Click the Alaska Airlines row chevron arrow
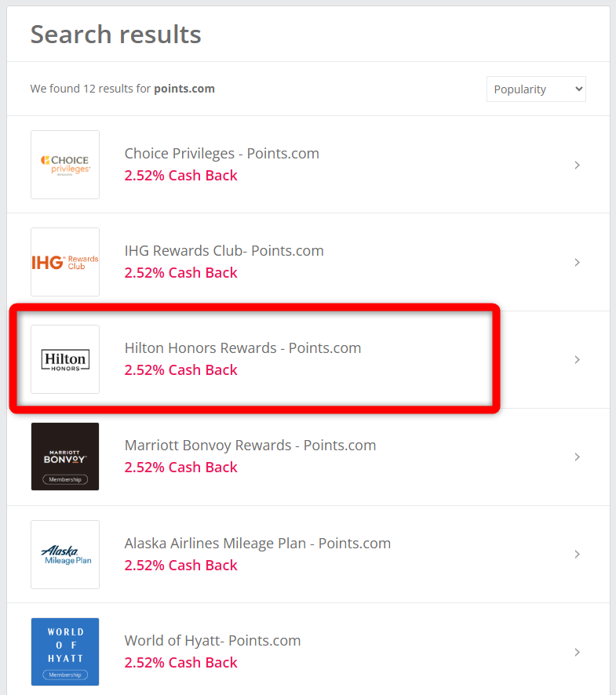616x695 pixels. click(577, 554)
